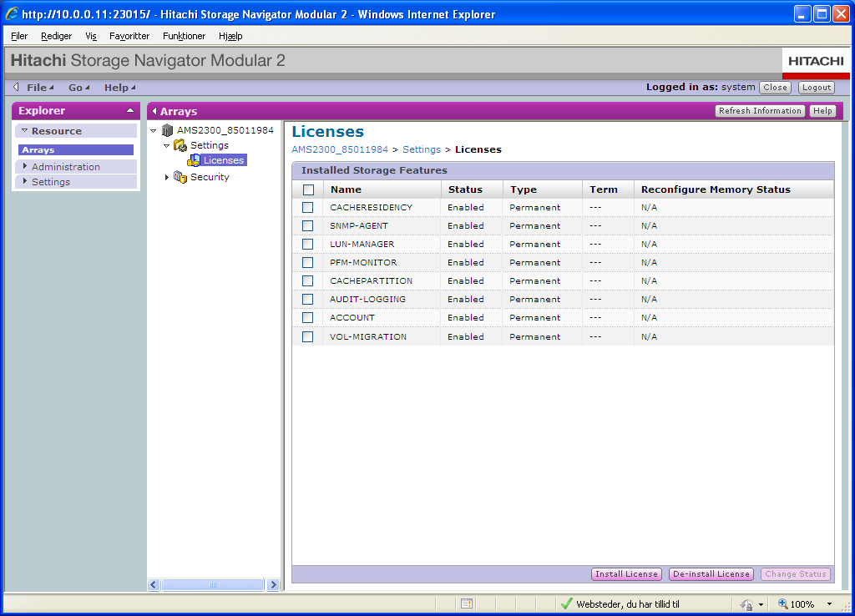Open the Go menu in navigator
Screen dimensions: 855x616
pos(78,88)
